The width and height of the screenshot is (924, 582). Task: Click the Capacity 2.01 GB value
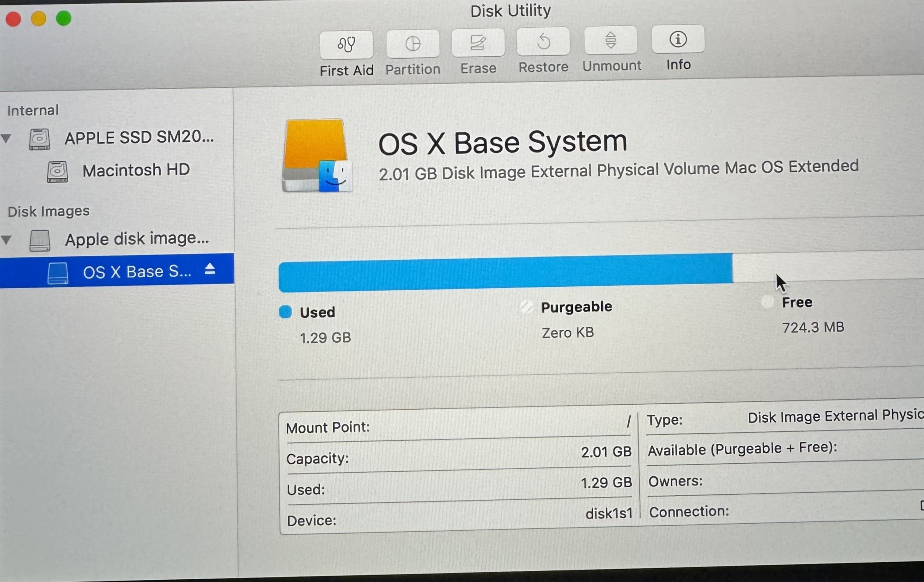coord(606,452)
